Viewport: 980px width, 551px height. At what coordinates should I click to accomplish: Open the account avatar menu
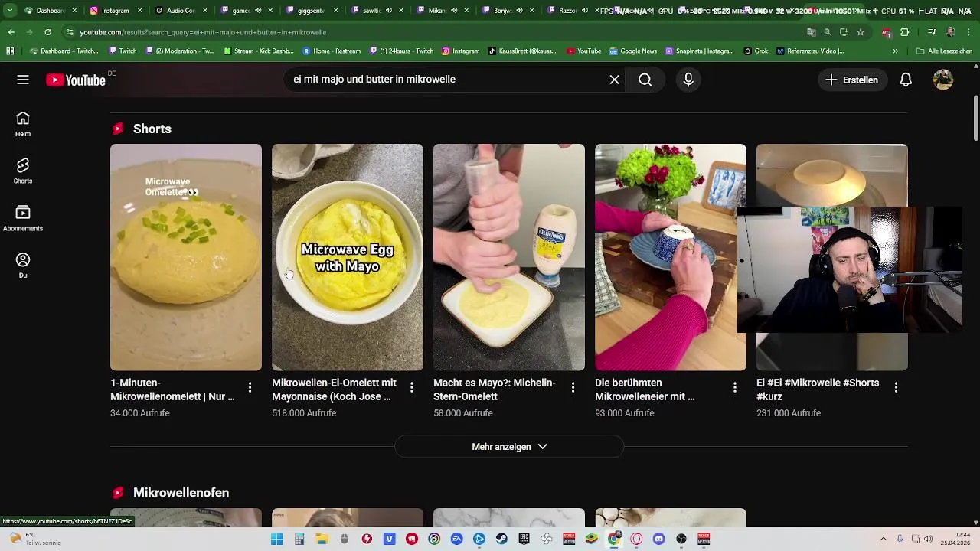pyautogui.click(x=943, y=80)
